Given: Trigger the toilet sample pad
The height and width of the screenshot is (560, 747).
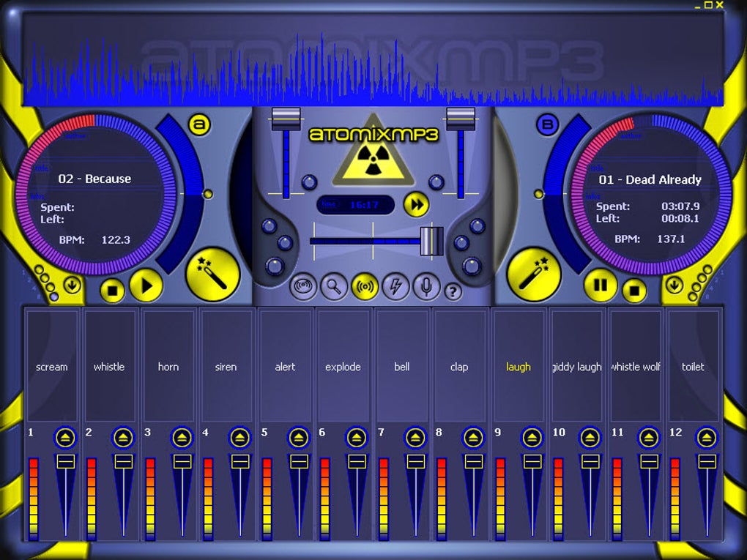Looking at the screenshot, I should 693,366.
